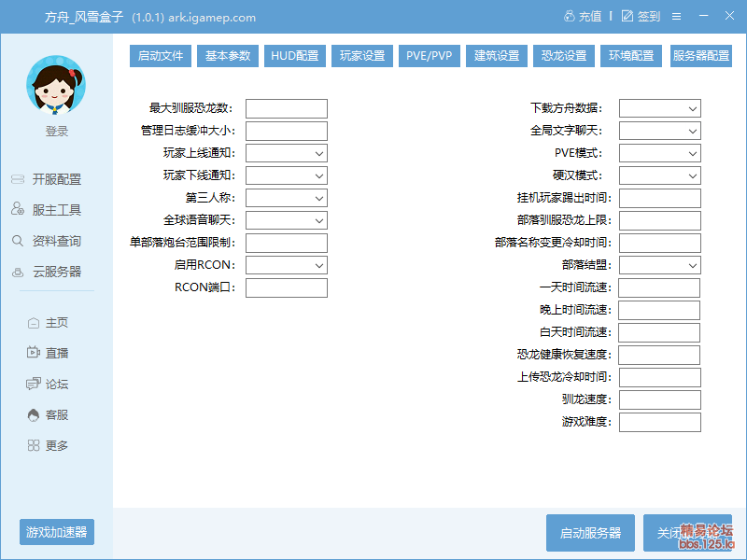Switch to the HUD配置 tab
Viewport: 747px width, 560px height.
[x=294, y=56]
